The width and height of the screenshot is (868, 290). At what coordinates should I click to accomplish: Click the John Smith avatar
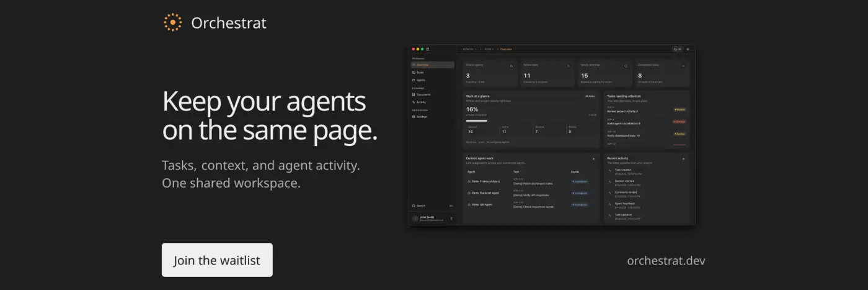415,219
